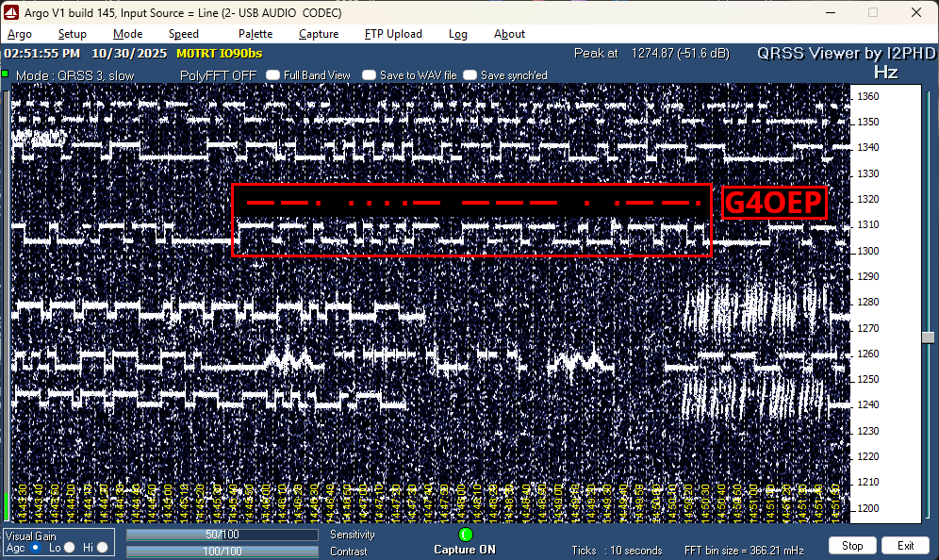The width and height of the screenshot is (939, 560).
Task: Click the green level meter bar at left
Action: pos(6,506)
